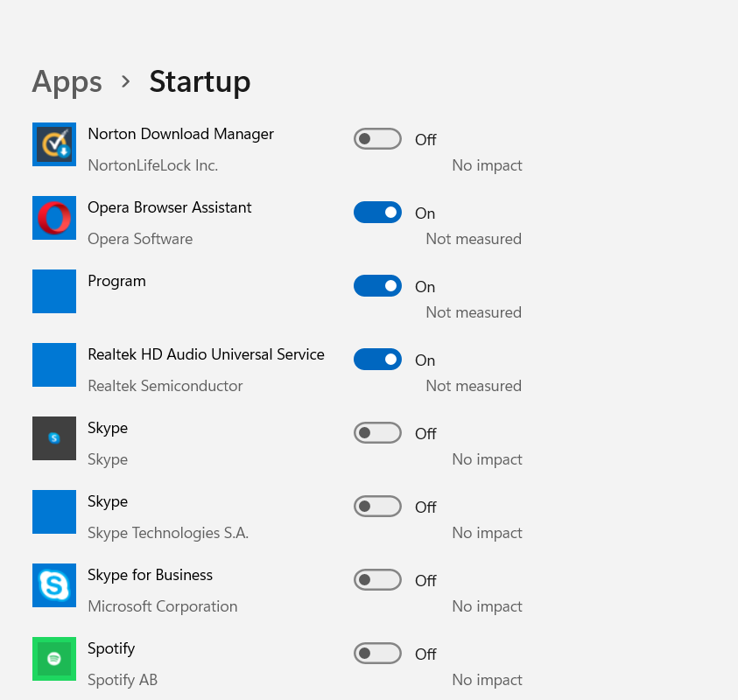Enable Spotify at startup toggle

(x=377, y=653)
